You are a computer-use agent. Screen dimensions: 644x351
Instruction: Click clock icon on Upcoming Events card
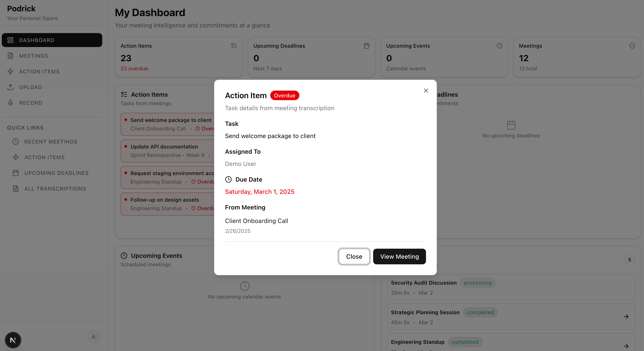coord(499,46)
